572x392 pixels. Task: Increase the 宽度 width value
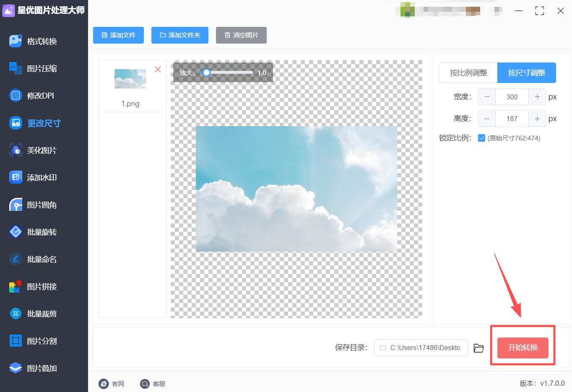tap(537, 97)
